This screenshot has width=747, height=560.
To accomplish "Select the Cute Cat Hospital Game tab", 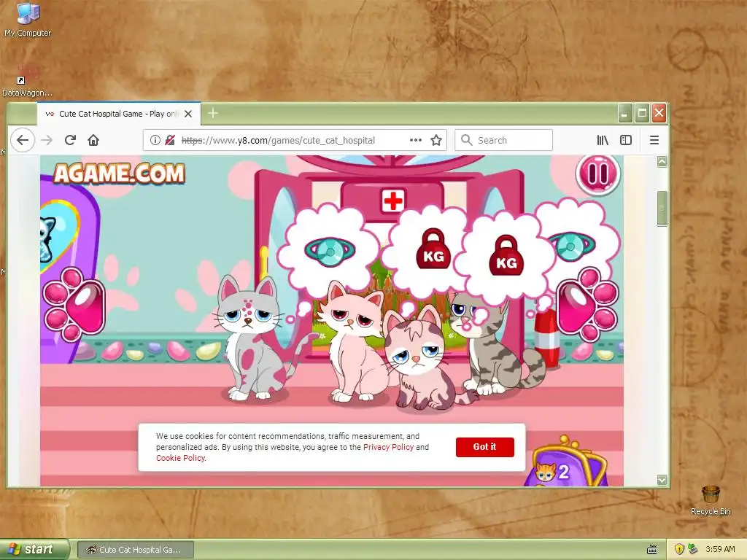I will pyautogui.click(x=119, y=114).
